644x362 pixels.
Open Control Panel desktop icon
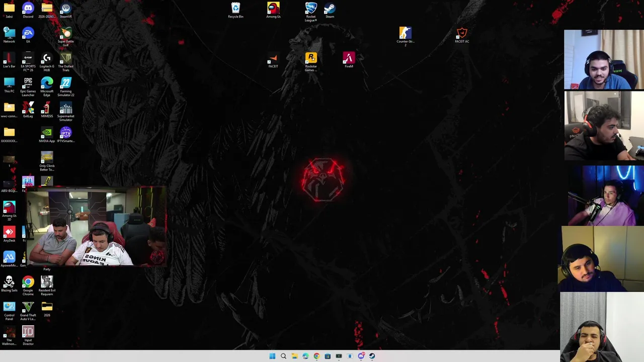click(9, 311)
